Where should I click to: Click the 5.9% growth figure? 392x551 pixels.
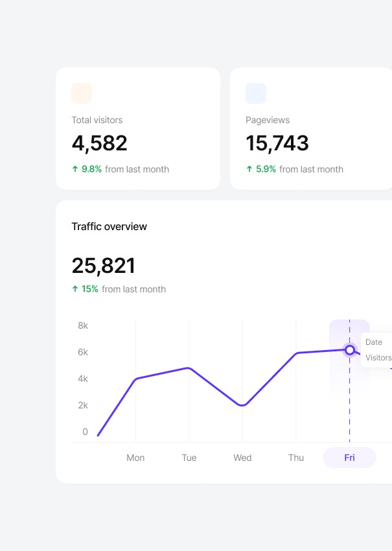tap(266, 169)
